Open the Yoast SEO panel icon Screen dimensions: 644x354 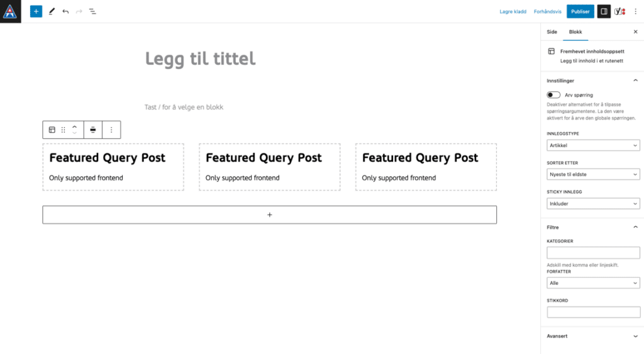[619, 11]
